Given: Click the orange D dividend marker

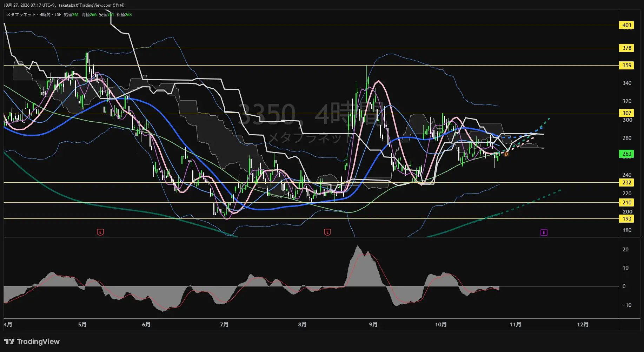Looking at the screenshot, I should [506, 154].
